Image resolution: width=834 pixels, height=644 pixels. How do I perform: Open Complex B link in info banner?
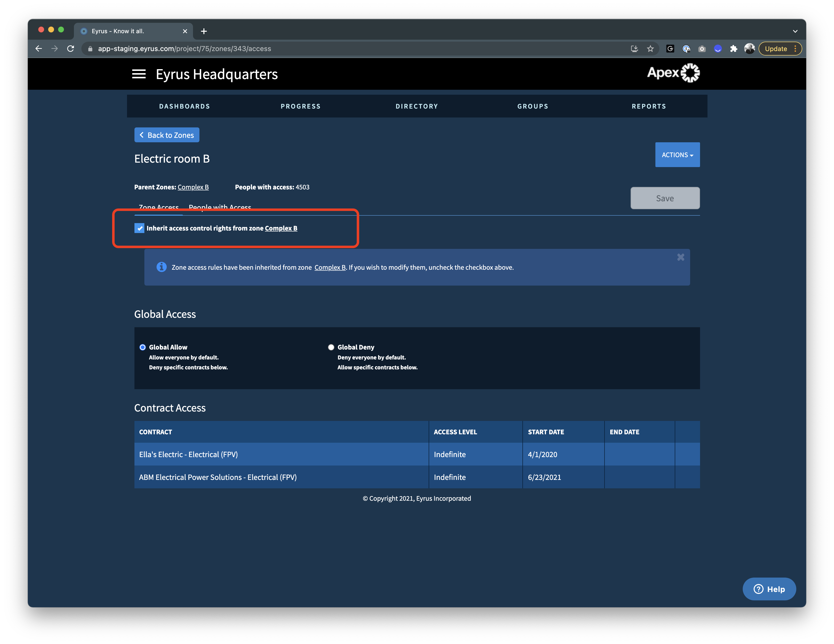330,267
